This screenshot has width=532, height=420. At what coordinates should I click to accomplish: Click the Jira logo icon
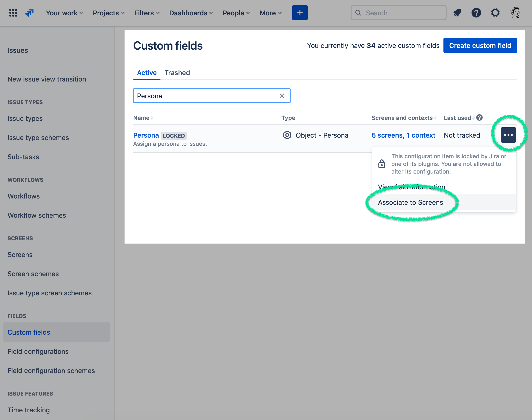[x=29, y=13]
